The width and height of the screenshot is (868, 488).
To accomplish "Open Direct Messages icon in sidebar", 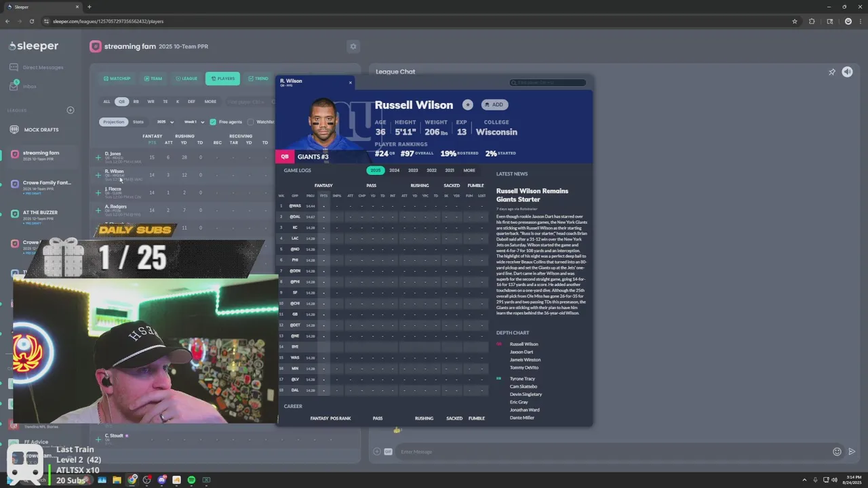I will click(x=14, y=67).
